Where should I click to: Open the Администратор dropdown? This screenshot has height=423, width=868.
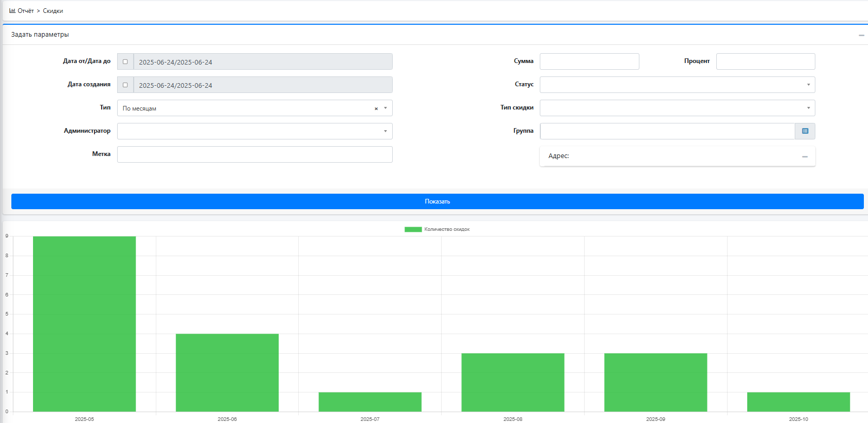[254, 131]
